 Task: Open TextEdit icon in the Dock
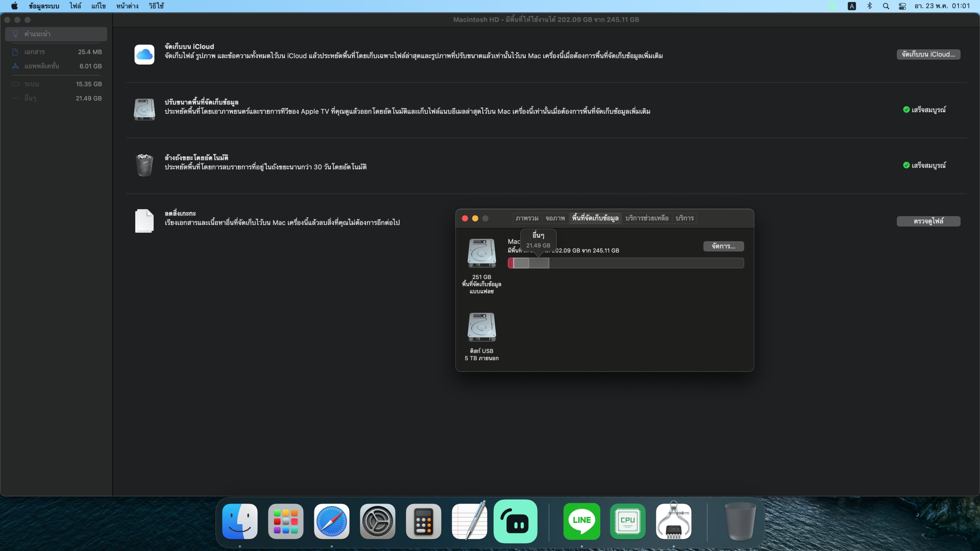pos(469,521)
